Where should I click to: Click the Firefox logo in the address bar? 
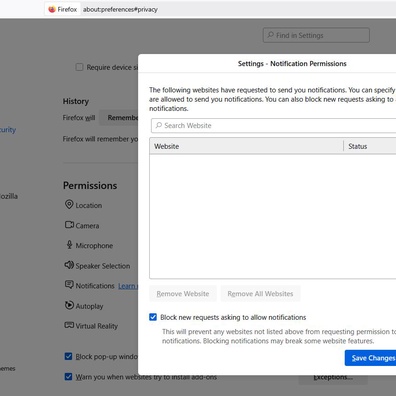click(x=52, y=9)
